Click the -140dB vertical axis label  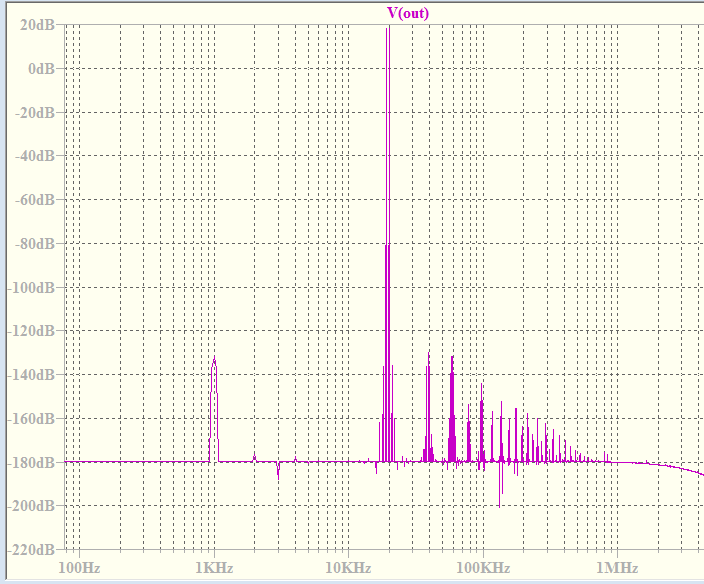coord(31,374)
